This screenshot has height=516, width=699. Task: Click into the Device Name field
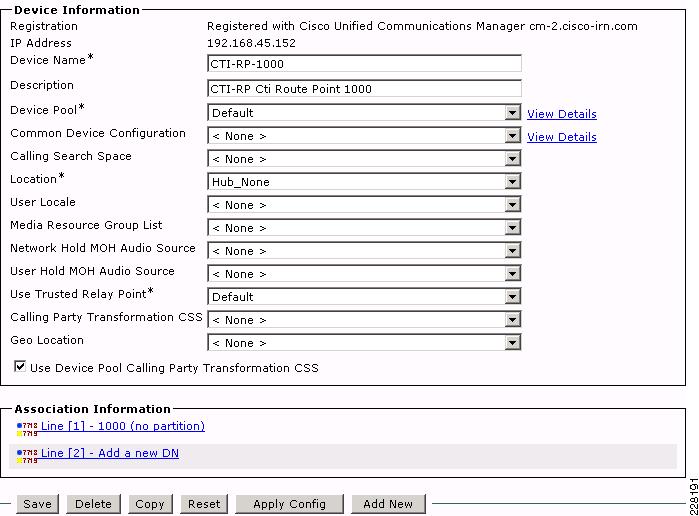[x=364, y=63]
